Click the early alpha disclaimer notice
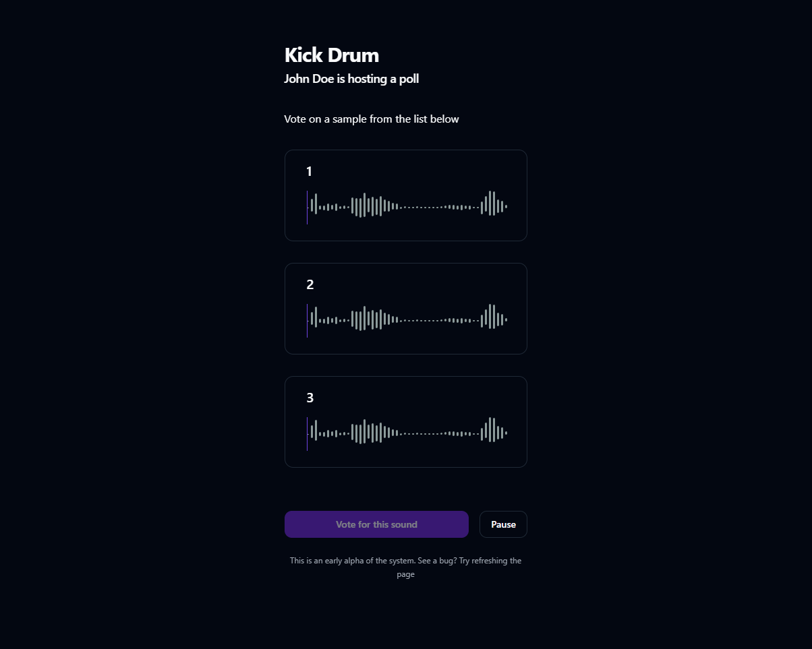 [x=406, y=567]
